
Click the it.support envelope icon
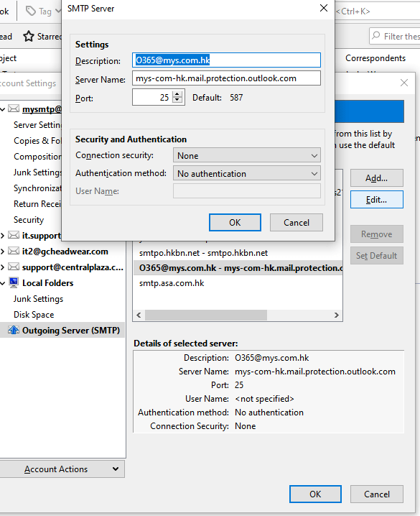(14, 235)
